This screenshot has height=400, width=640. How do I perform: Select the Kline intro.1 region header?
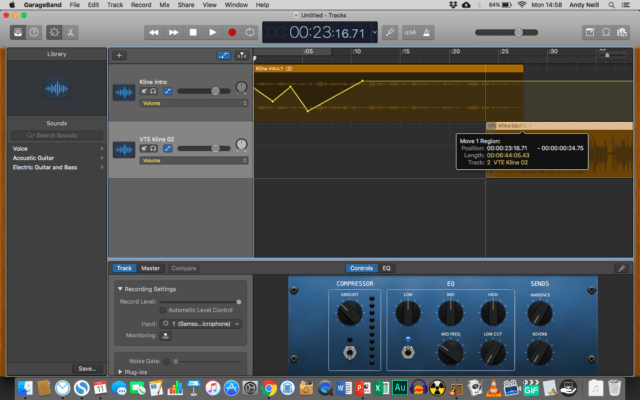389,69
